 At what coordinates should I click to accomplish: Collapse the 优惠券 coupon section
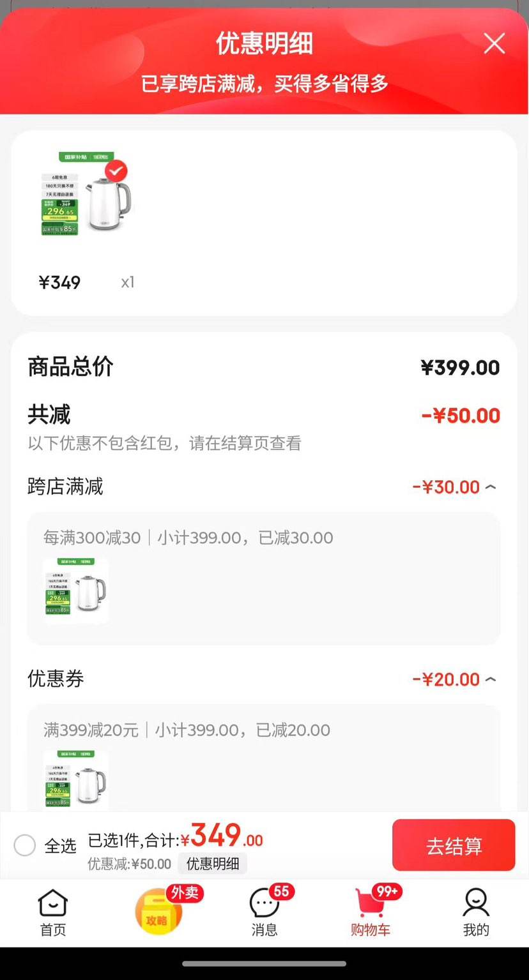(491, 679)
